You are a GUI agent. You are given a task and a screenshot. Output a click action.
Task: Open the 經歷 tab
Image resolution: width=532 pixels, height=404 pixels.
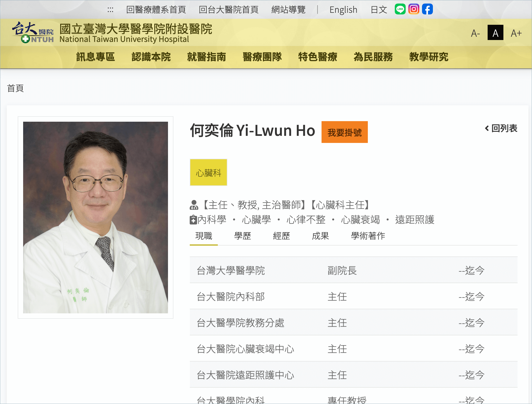(x=282, y=236)
